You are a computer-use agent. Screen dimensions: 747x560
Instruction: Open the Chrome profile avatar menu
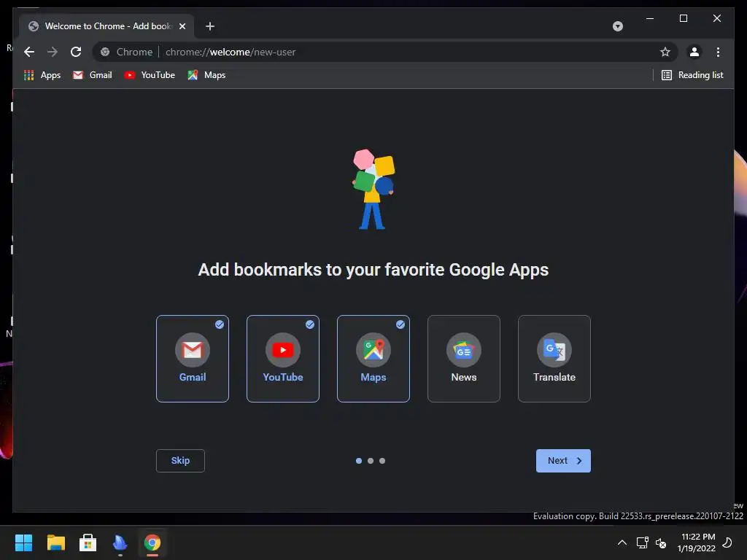click(694, 52)
